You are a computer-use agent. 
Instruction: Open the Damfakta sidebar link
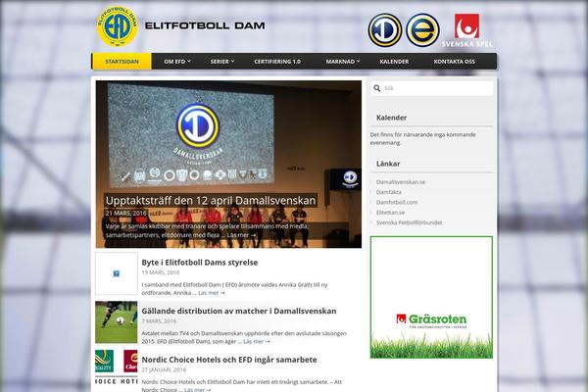click(x=388, y=192)
